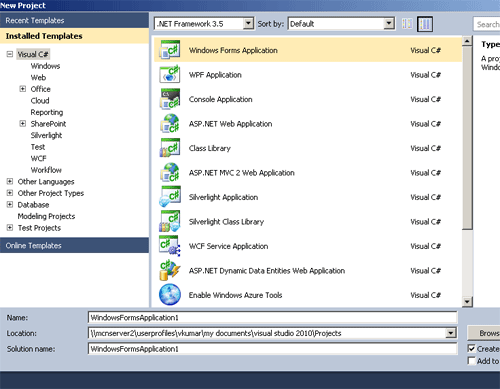Click the Browse button
Viewport: 500px width, 389px height.
484,333
